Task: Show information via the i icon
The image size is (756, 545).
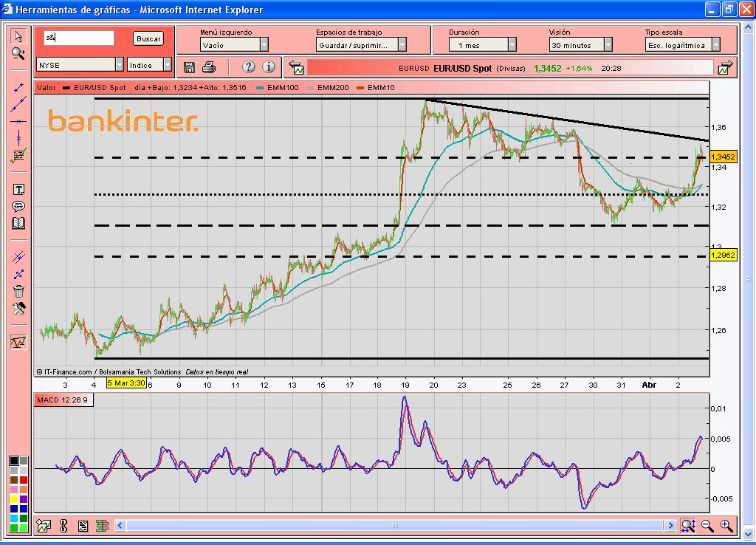Action: pos(269,67)
